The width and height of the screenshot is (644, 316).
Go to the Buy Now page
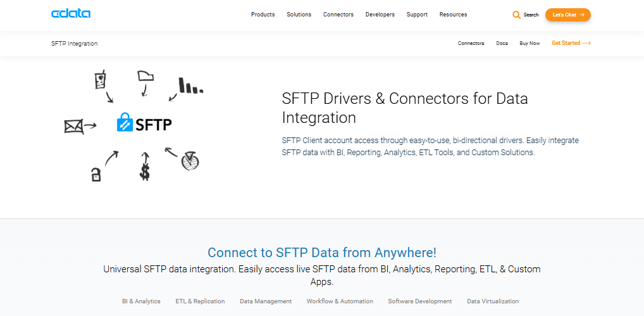(x=529, y=43)
